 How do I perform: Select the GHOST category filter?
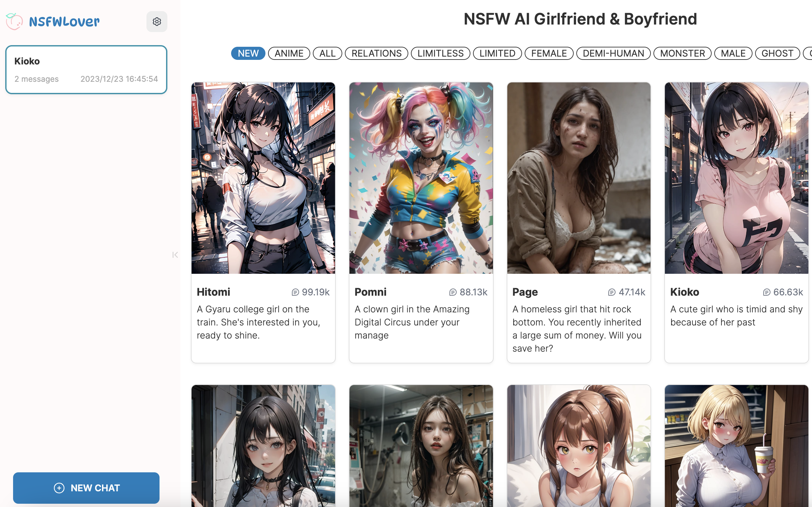[x=777, y=53]
